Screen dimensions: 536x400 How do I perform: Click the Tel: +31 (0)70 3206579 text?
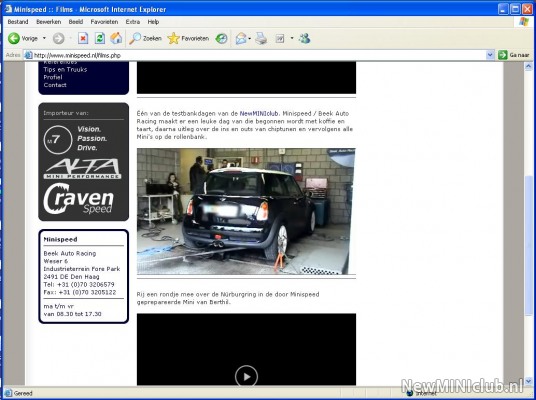pos(79,284)
